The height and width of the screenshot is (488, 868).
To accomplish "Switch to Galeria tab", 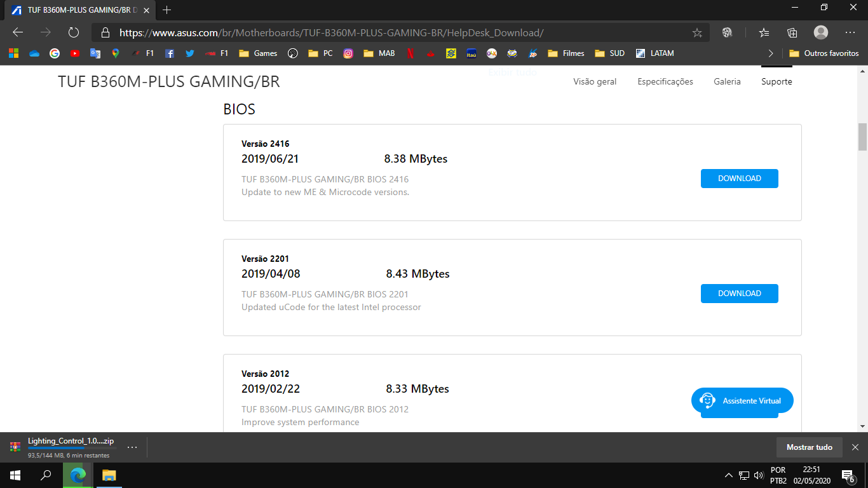I will [727, 81].
